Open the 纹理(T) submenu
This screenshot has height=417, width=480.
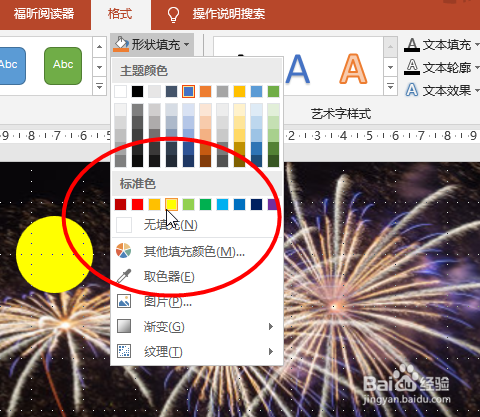click(197, 352)
